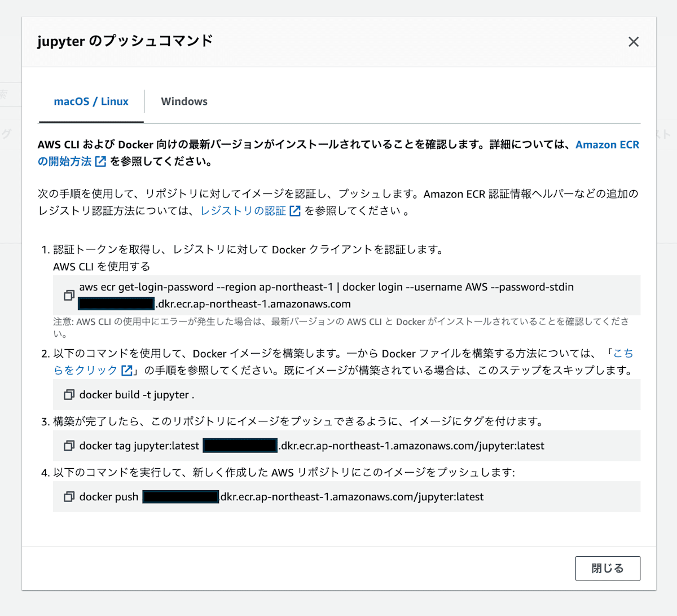
Task: Copy the docker push command
Action: (x=69, y=496)
